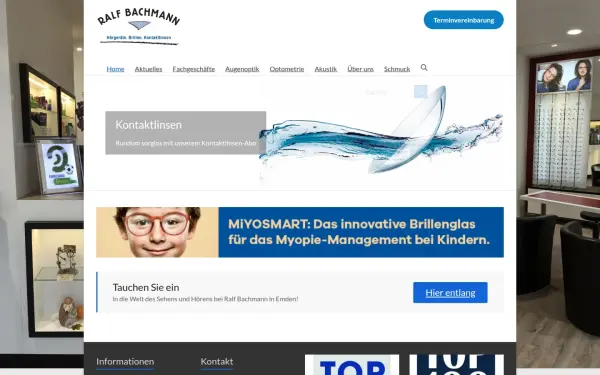600x375 pixels.
Task: Select Augenoptik in the navigation
Action: tap(242, 69)
